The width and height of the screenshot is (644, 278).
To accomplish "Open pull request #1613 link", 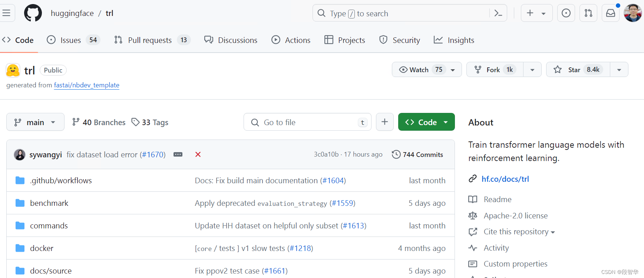I will pos(354,226).
